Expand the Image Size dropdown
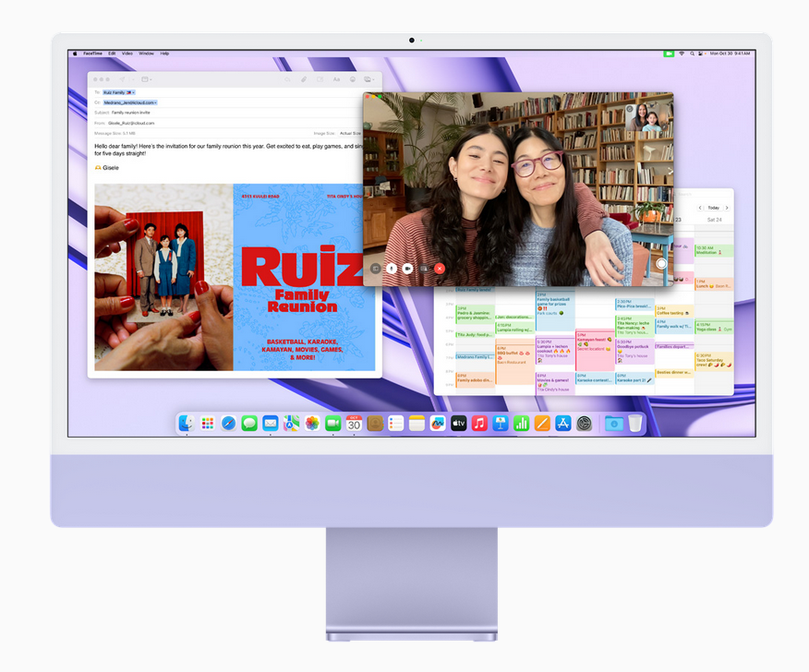Image resolution: width=809 pixels, height=672 pixels. click(x=351, y=133)
